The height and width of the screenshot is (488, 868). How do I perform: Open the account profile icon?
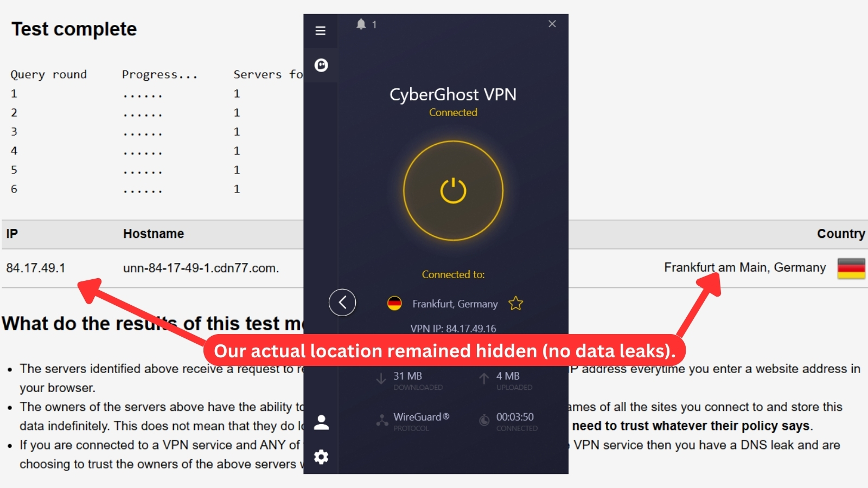(321, 422)
